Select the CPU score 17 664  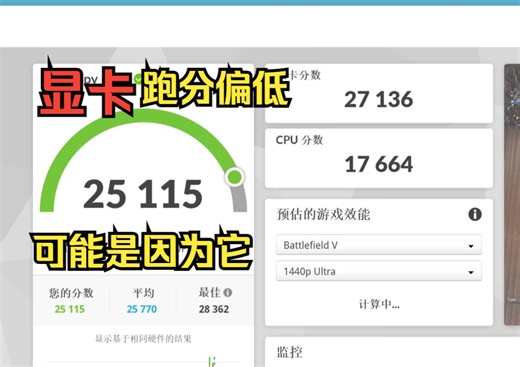tap(379, 164)
